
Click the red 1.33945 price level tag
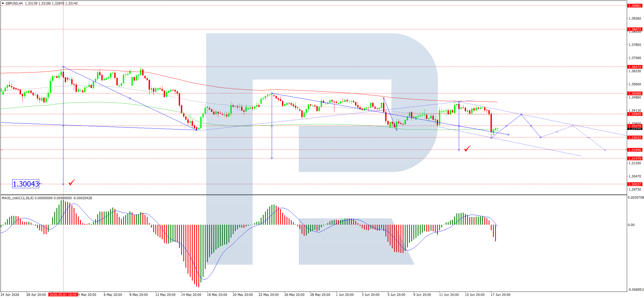[x=635, y=114]
